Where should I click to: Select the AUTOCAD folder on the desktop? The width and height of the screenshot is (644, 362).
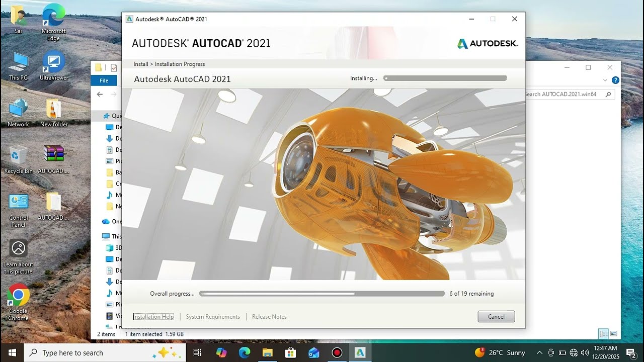(x=54, y=206)
